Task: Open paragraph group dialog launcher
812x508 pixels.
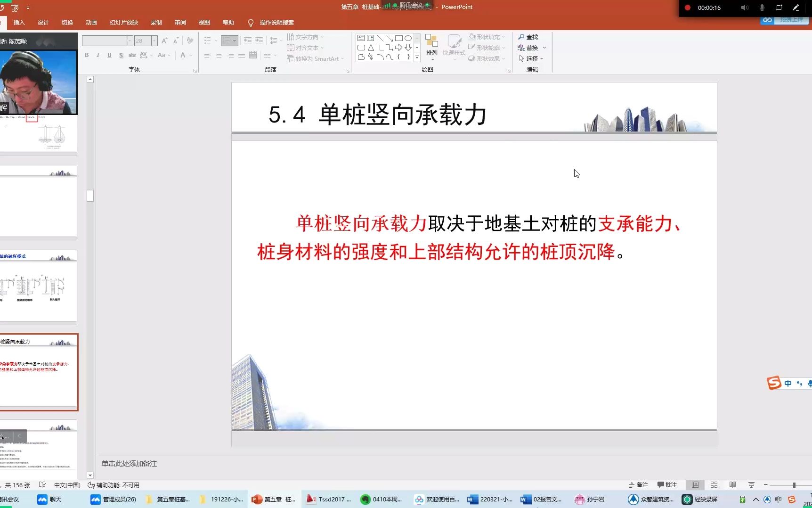Action: pos(348,70)
